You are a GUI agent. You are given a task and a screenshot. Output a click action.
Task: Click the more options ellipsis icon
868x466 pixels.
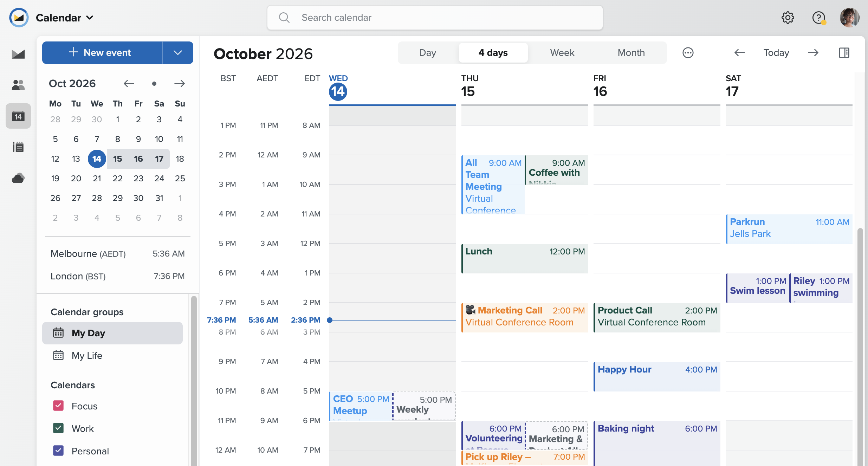(x=688, y=53)
